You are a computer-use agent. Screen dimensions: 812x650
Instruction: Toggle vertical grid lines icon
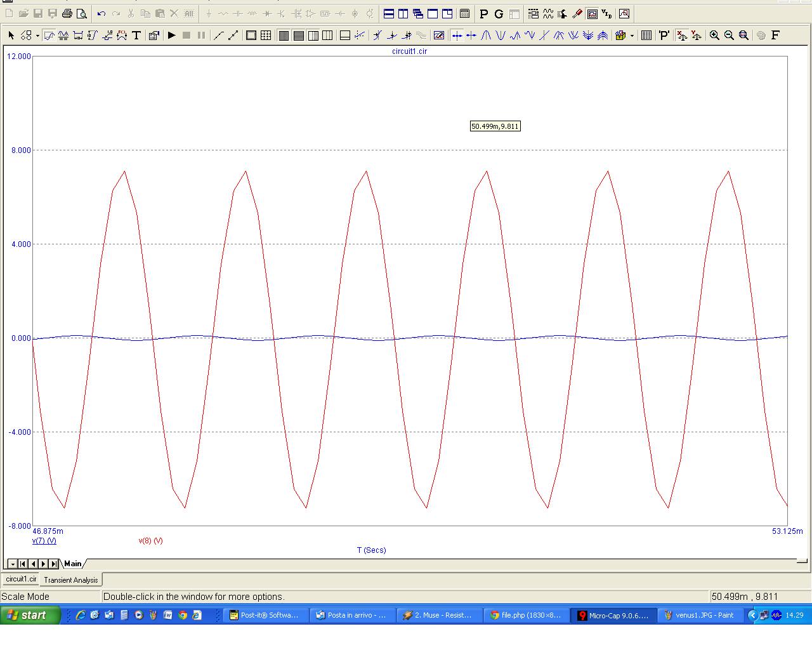coord(284,36)
